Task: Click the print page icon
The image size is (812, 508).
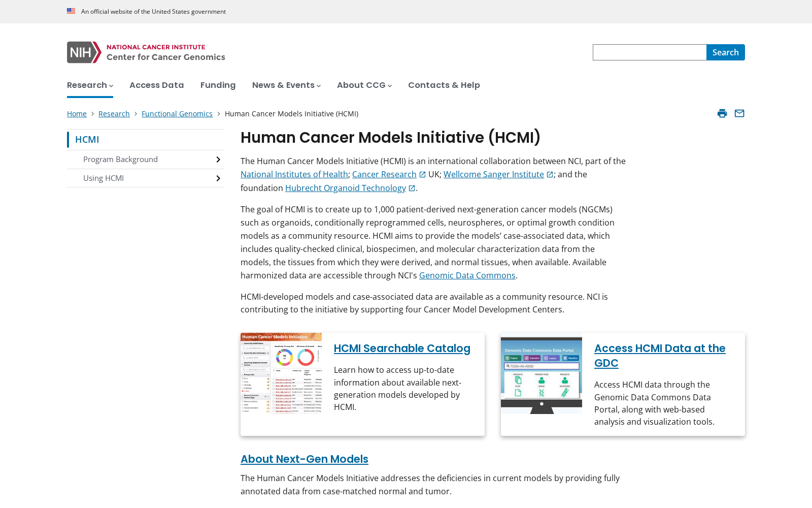Action: pos(722,113)
